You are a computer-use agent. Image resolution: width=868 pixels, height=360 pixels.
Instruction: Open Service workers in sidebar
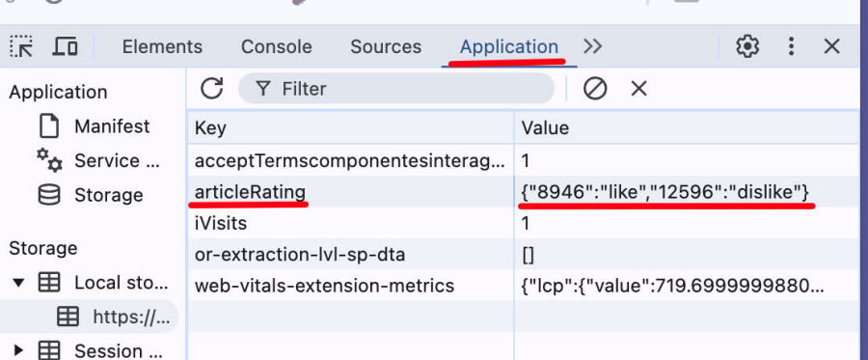[117, 160]
